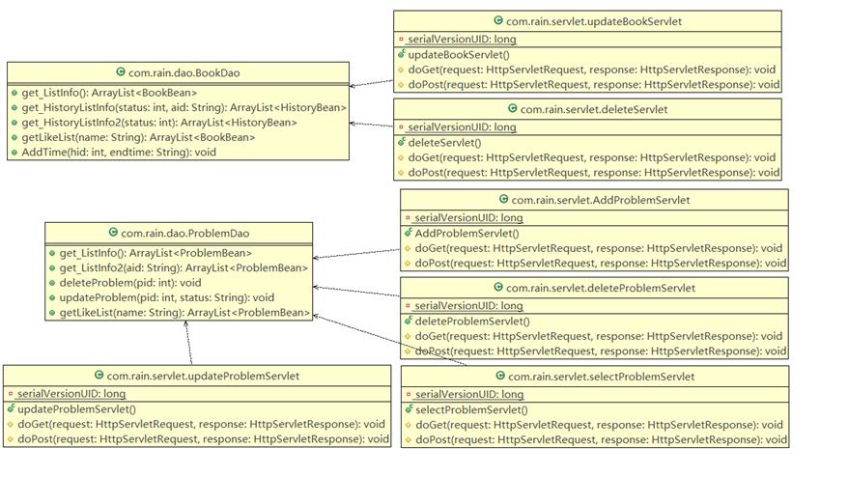848x504 pixels.
Task: Click the class icon next to com.rain.servlet.updateBookServlet
Action: [x=498, y=20]
